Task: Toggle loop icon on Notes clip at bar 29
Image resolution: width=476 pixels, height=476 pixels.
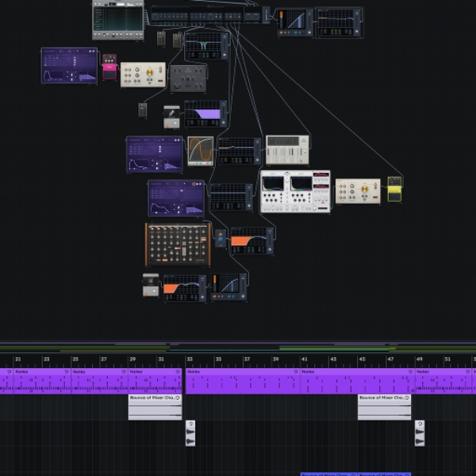Action: coord(178,371)
